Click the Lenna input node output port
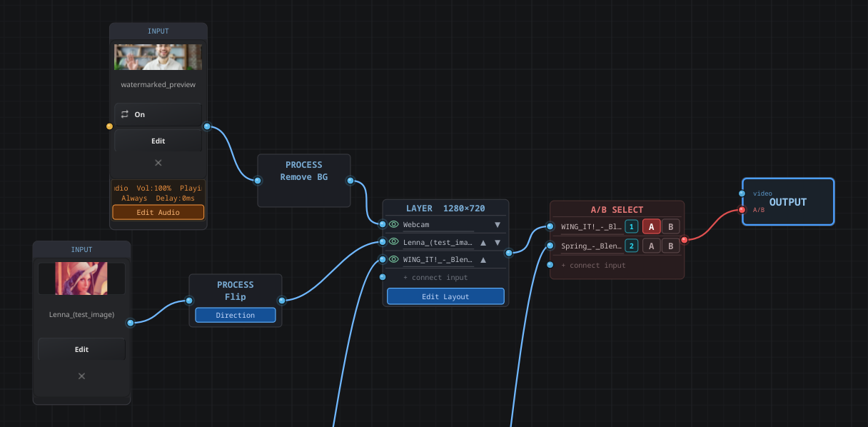The height and width of the screenshot is (427, 868). pyautogui.click(x=130, y=323)
